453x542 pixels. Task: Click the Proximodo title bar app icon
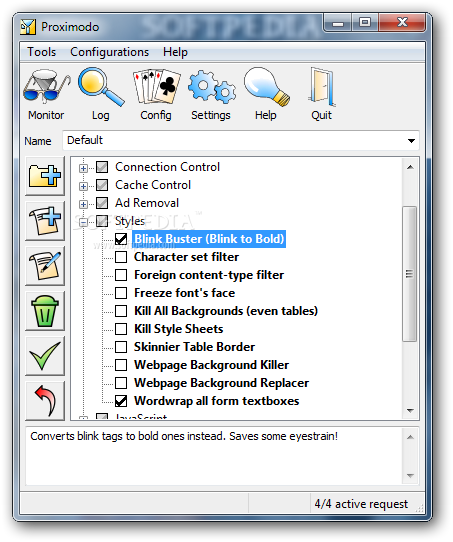click(x=28, y=27)
